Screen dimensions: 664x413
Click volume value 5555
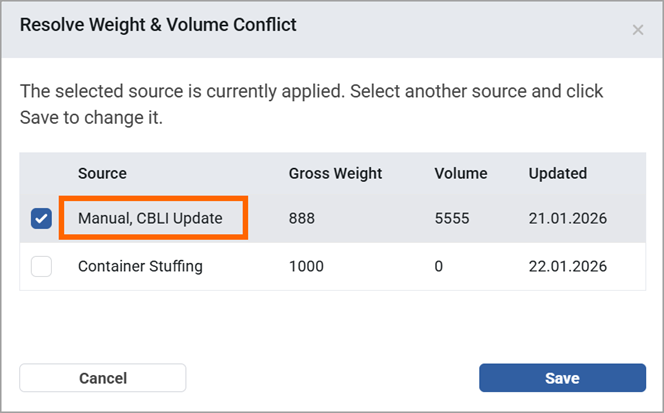click(x=452, y=219)
